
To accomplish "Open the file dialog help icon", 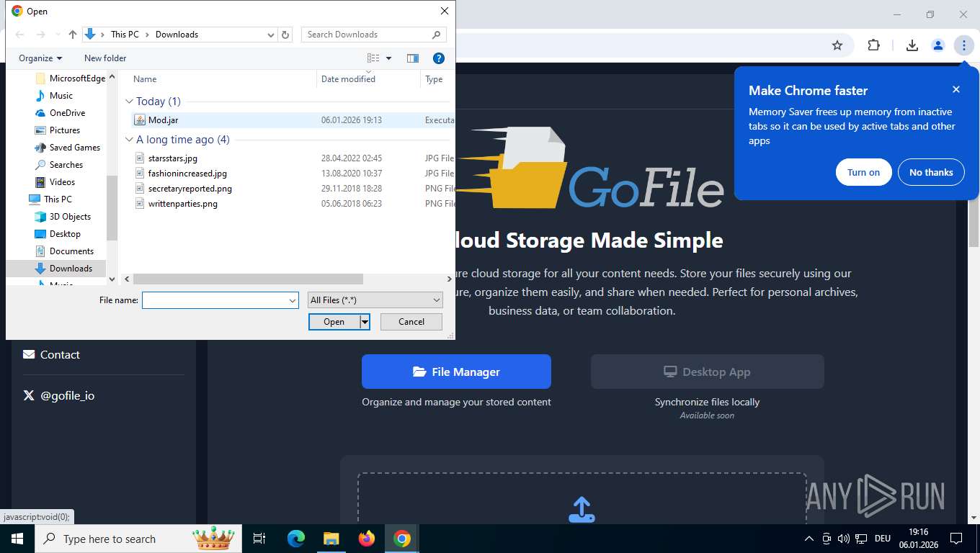I will [438, 58].
